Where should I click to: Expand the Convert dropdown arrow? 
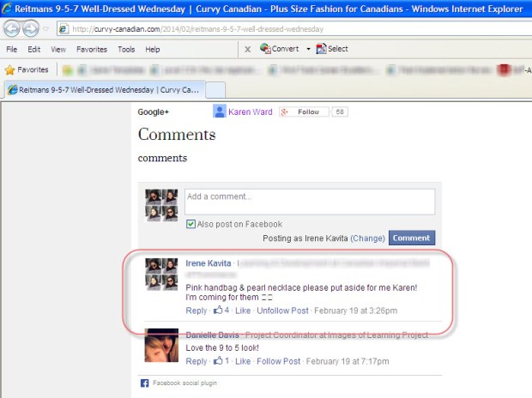tap(308, 49)
